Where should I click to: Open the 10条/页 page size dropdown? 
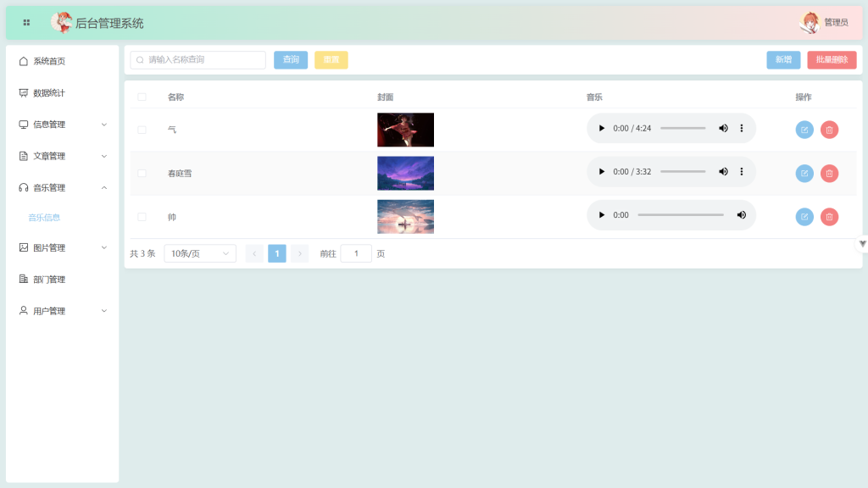[200, 253]
